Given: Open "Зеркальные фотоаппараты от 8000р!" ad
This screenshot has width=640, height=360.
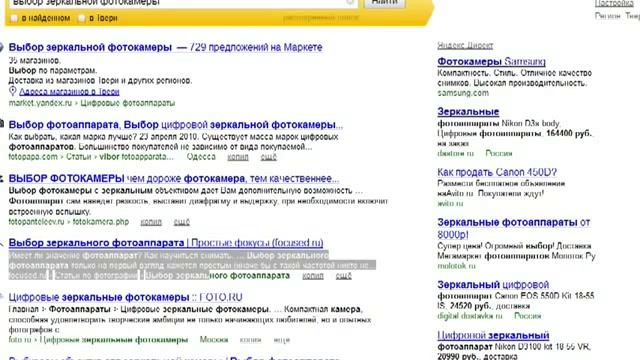Looking at the screenshot, I should [513, 228].
